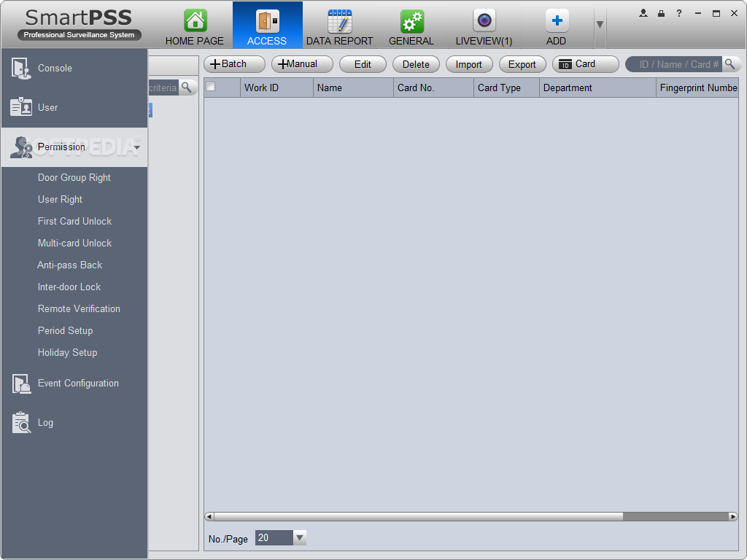
Task: Click the Edit button
Action: [x=363, y=64]
